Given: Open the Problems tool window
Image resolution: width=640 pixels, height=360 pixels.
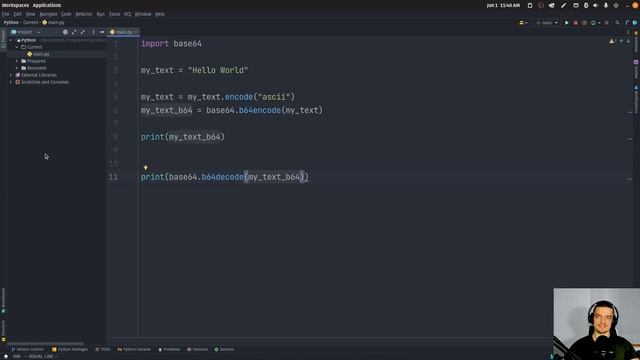Looking at the screenshot, I should 169,349.
